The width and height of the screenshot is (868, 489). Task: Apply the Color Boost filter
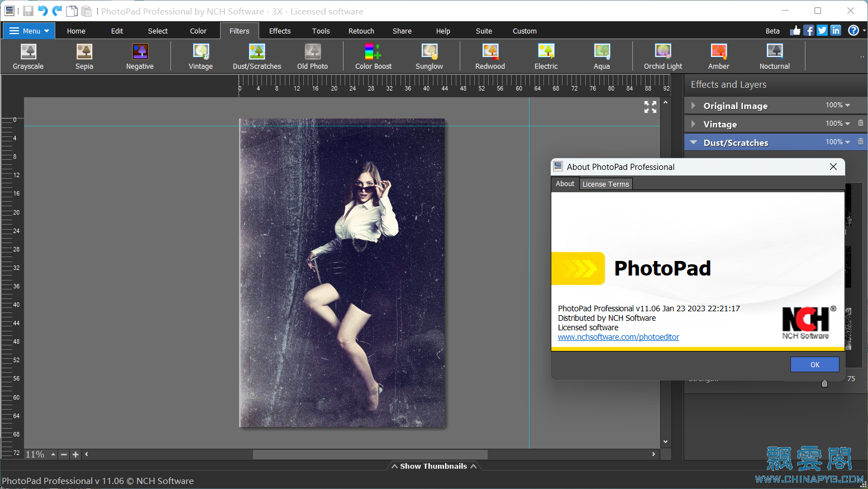pyautogui.click(x=374, y=57)
